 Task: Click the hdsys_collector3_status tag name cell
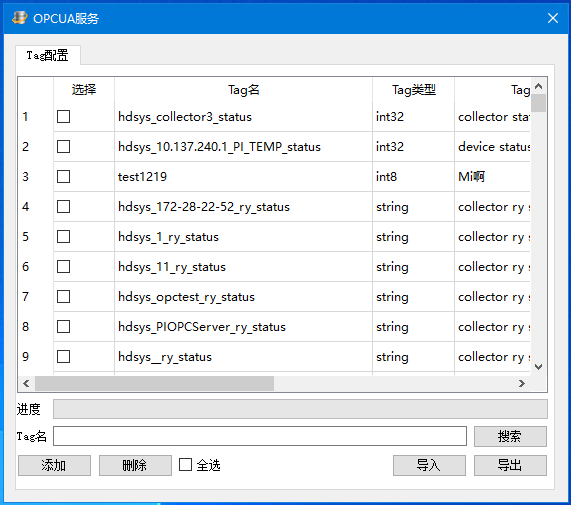tap(243, 117)
